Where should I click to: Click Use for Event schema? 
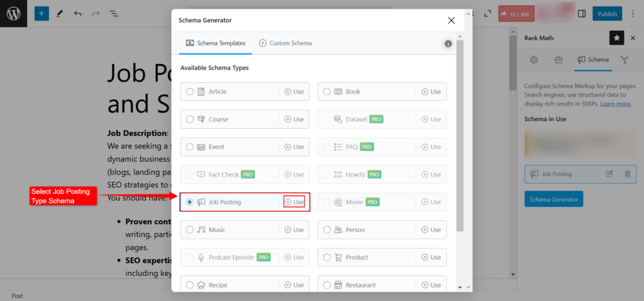pos(294,146)
